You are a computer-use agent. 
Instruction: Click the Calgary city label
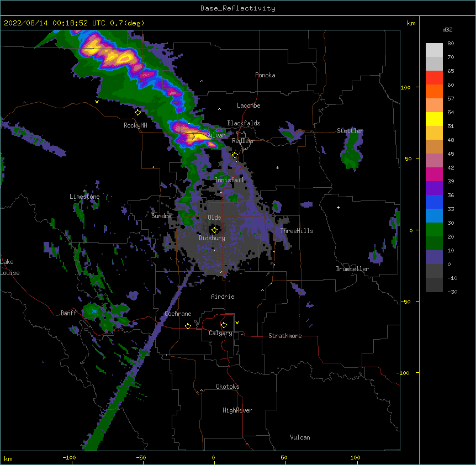tap(220, 333)
